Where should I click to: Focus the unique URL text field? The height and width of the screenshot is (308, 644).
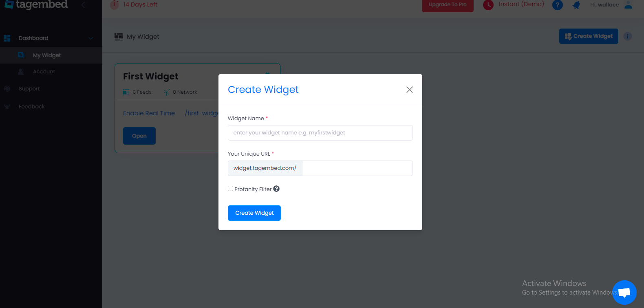pos(357,168)
